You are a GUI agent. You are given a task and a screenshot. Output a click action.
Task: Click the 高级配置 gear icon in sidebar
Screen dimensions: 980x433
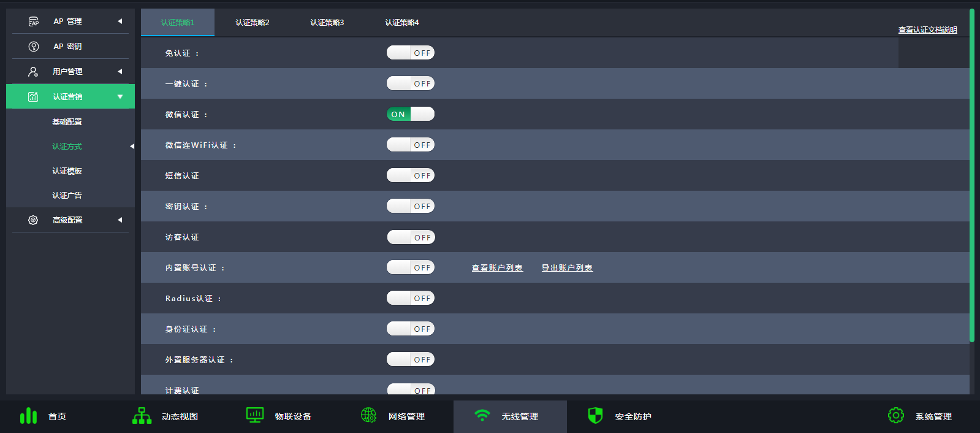tap(33, 220)
